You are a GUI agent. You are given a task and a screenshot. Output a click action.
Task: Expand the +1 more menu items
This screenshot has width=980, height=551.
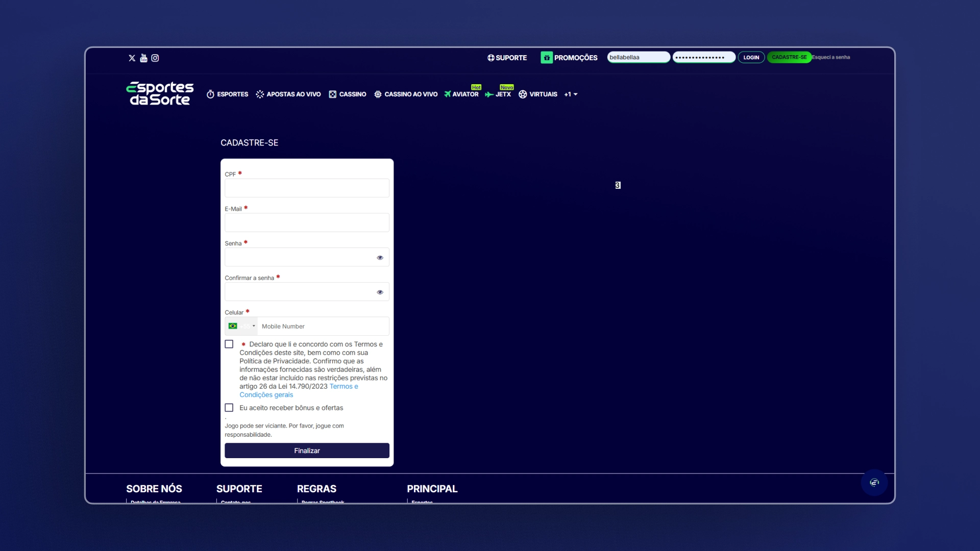point(571,94)
